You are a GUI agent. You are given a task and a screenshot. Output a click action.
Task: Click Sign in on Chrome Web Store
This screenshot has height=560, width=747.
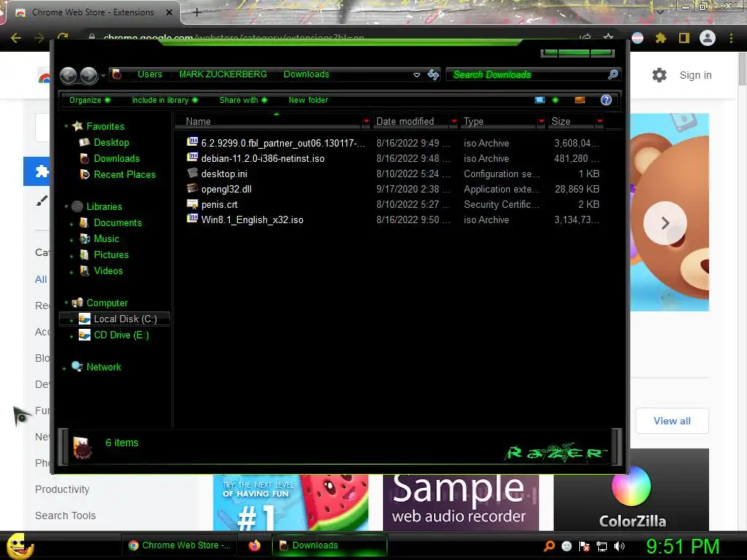coord(695,75)
